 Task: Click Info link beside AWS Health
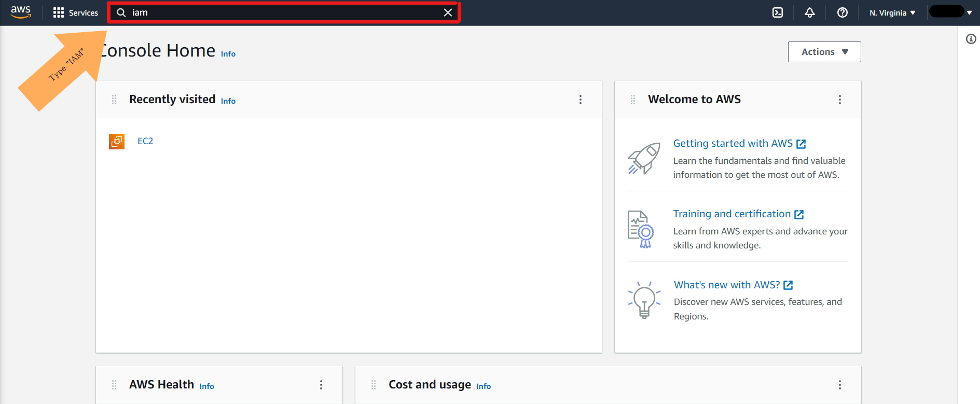tap(207, 386)
